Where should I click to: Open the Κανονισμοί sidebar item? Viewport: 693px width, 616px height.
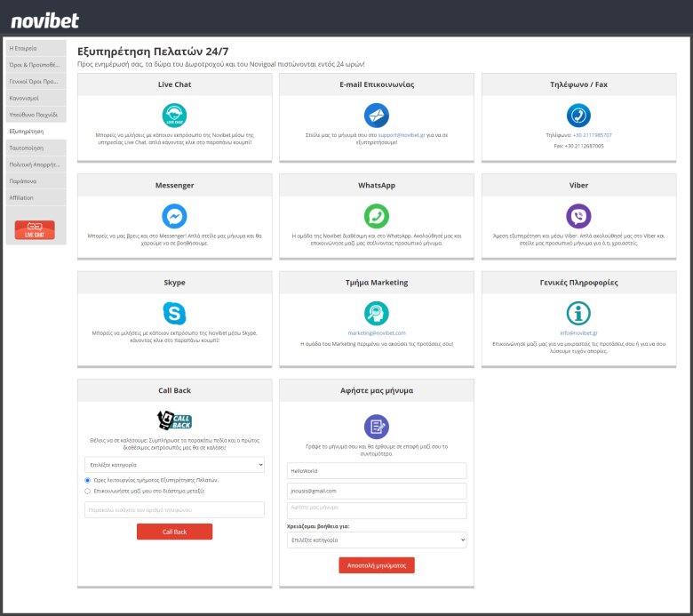coord(36,98)
